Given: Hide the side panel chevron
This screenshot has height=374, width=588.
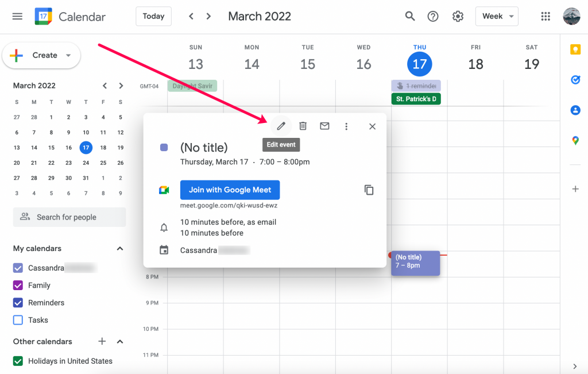Looking at the screenshot, I should pyautogui.click(x=575, y=366).
